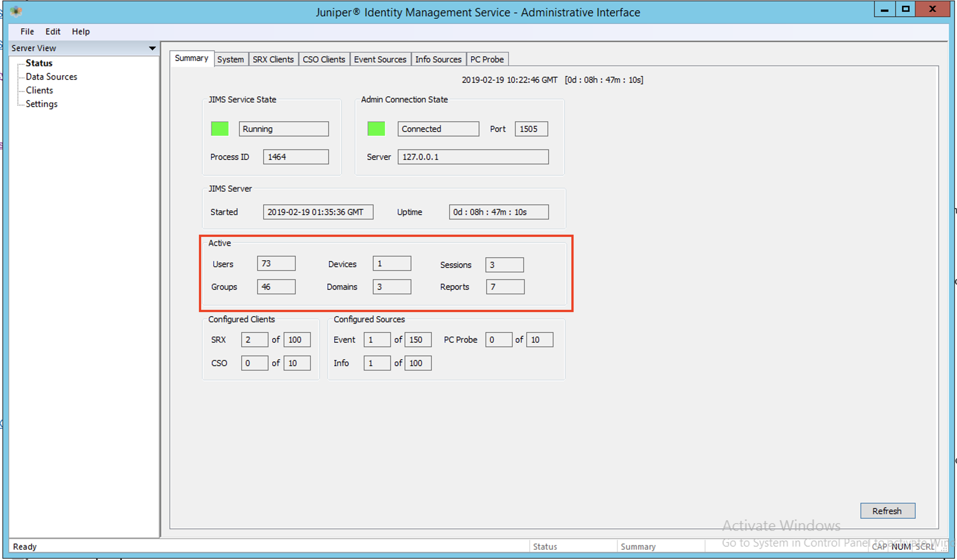Click the Ready text in status bar
The image size is (957, 560).
pos(25,547)
